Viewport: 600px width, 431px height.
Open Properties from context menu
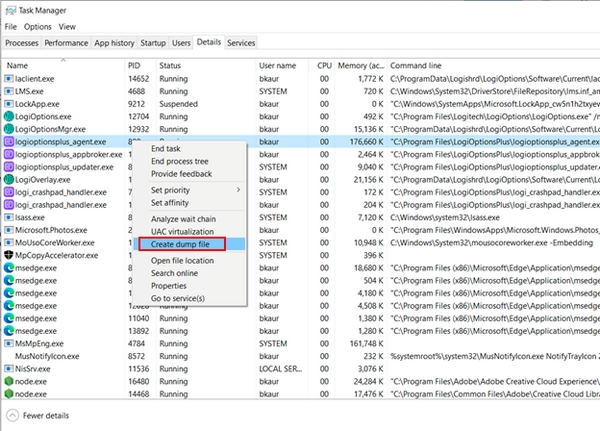click(168, 286)
